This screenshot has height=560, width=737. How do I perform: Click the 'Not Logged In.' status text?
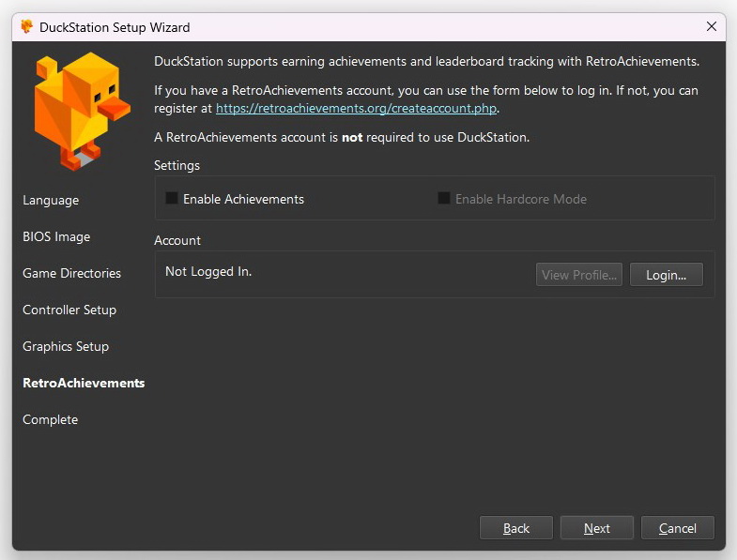click(208, 272)
